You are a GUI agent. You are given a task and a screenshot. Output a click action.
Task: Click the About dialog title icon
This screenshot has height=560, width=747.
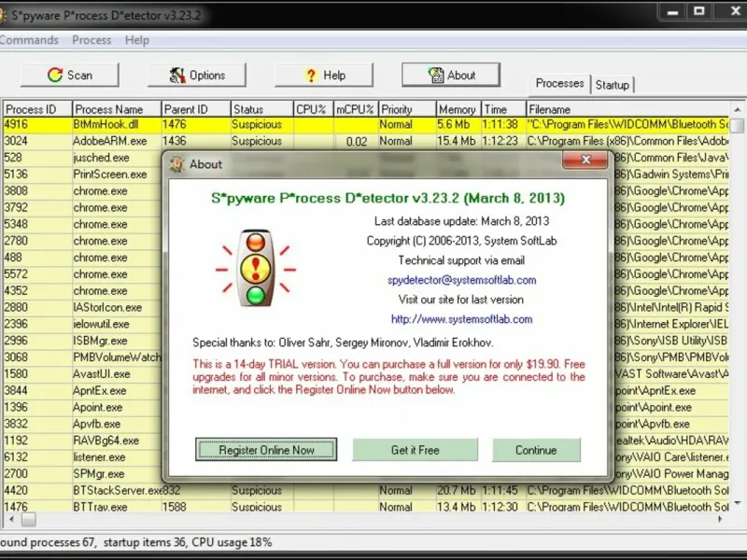[177, 164]
